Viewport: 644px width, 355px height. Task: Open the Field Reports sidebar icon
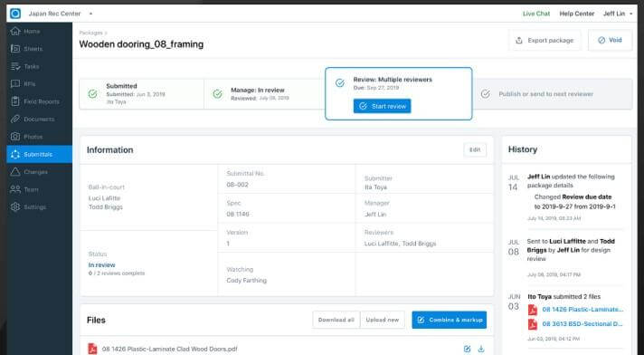click(x=15, y=101)
